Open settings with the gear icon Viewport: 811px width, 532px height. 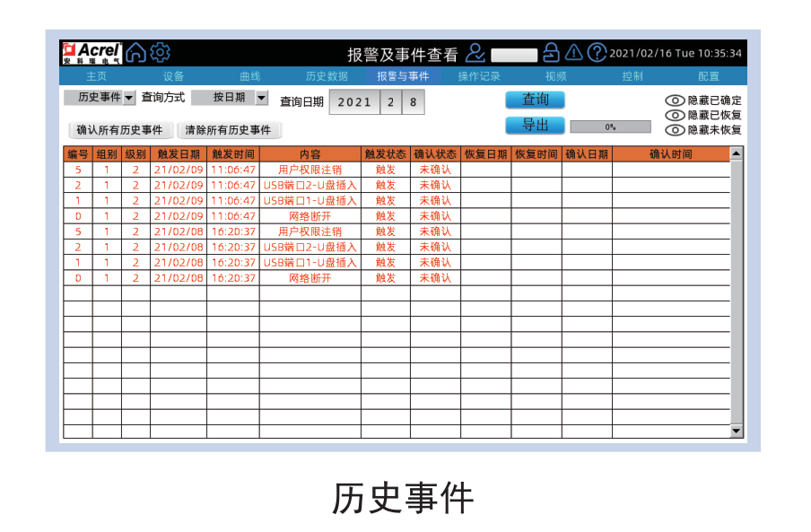[x=160, y=53]
